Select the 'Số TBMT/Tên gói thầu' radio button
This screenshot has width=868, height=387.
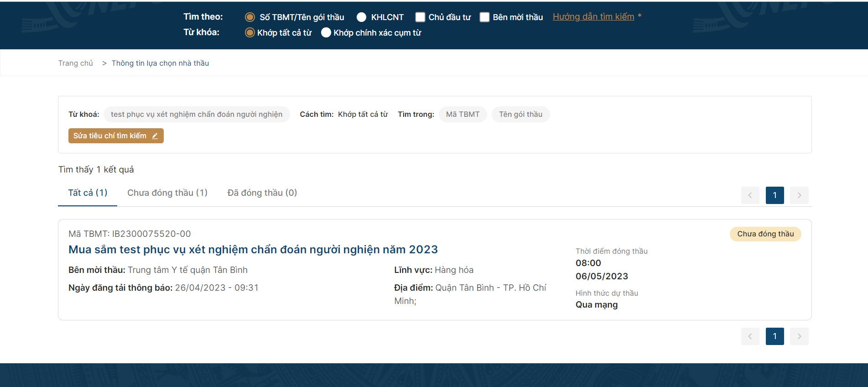(250, 17)
